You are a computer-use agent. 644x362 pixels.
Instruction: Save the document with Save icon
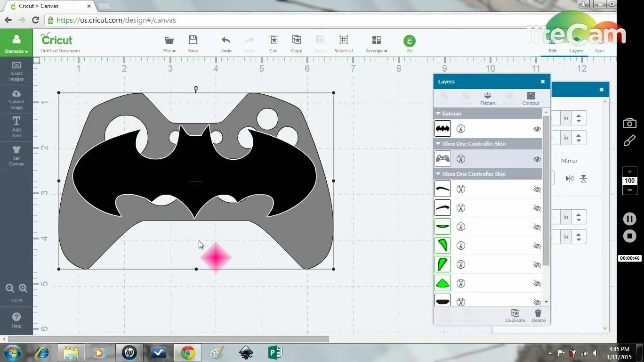(193, 44)
